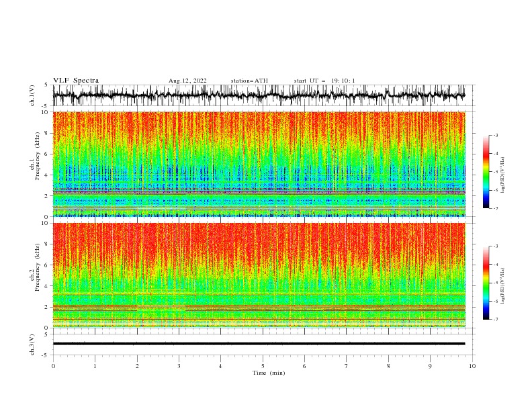This screenshot has width=532, height=411.
Task: Click the upper color bar legend
Action: [x=486, y=172]
